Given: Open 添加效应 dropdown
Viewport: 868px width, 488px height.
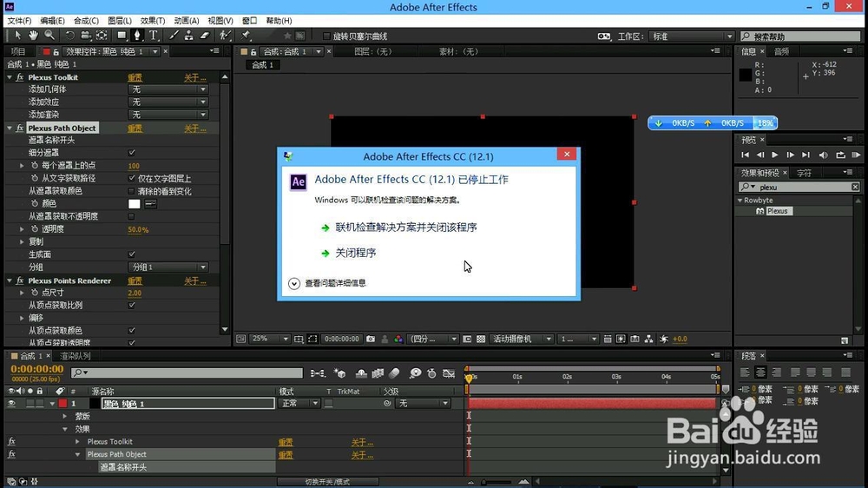Looking at the screenshot, I should 168,102.
